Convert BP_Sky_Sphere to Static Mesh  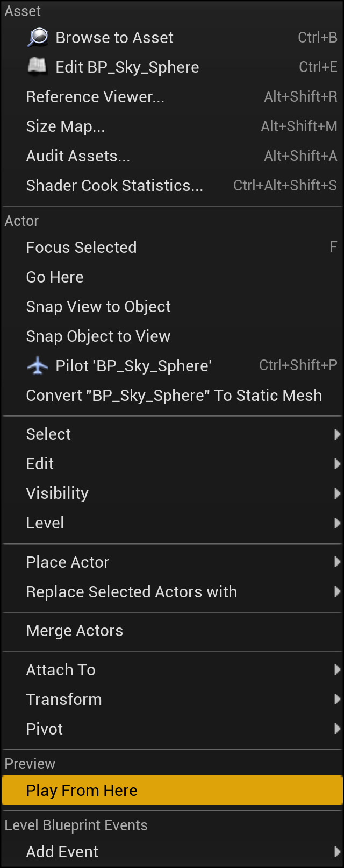174,396
